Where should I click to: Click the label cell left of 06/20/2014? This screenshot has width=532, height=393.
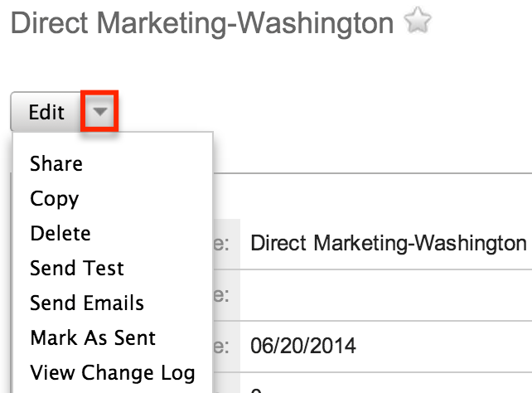(x=225, y=344)
